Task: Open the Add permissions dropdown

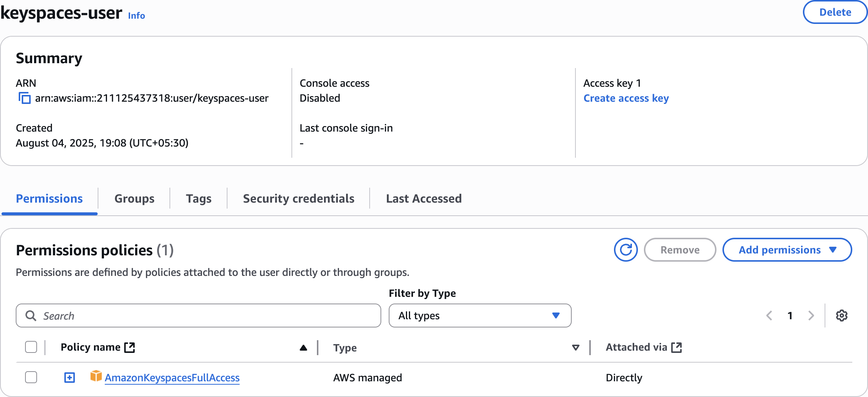Action: click(x=787, y=250)
